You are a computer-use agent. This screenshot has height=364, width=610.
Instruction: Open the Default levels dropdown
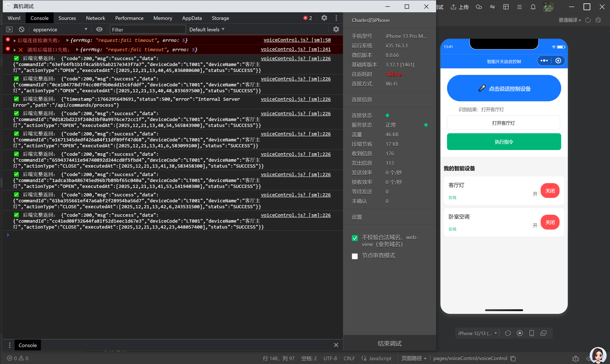point(207,29)
